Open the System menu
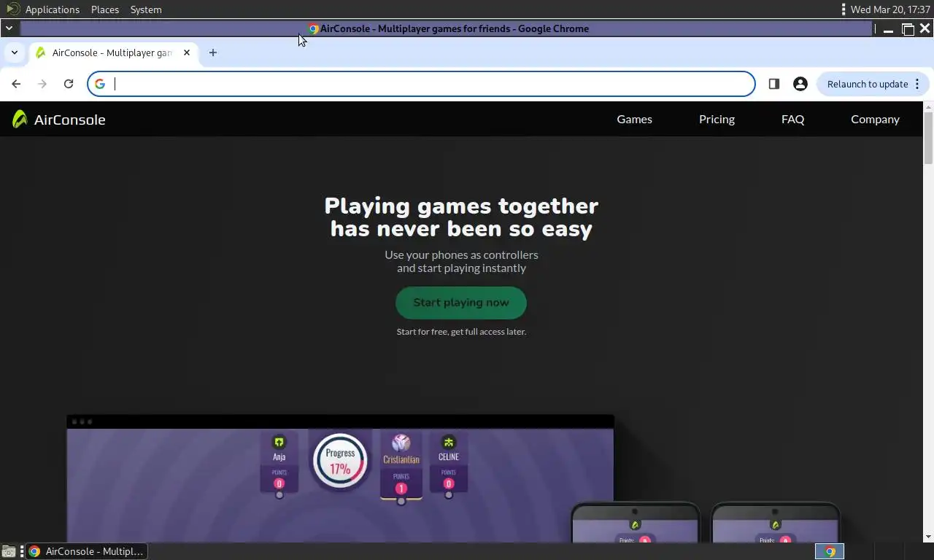 146,9
